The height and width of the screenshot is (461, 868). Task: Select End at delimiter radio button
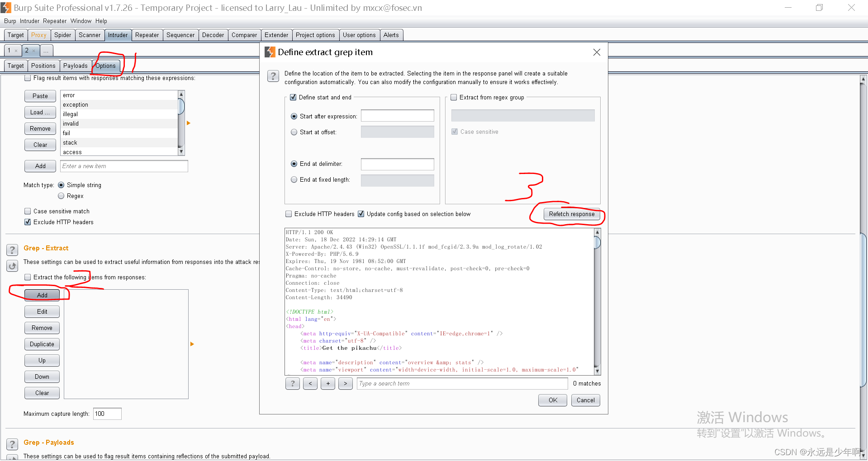coord(294,164)
